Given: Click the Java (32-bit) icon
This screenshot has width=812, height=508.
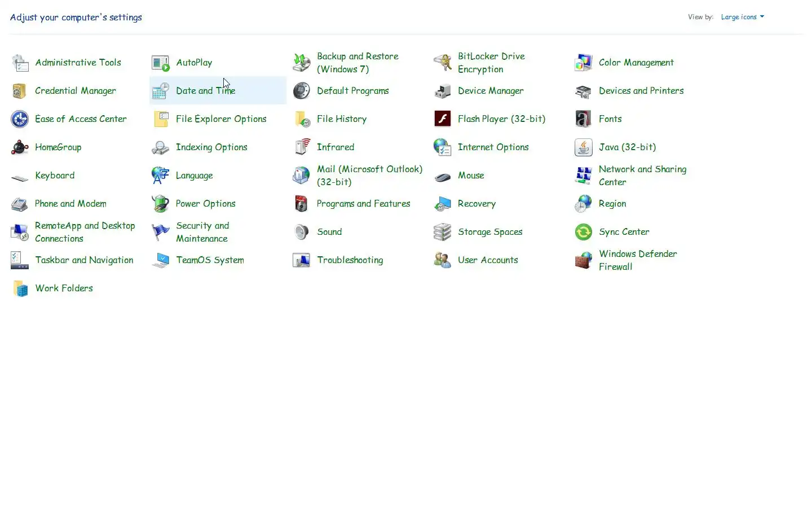Looking at the screenshot, I should (x=584, y=147).
